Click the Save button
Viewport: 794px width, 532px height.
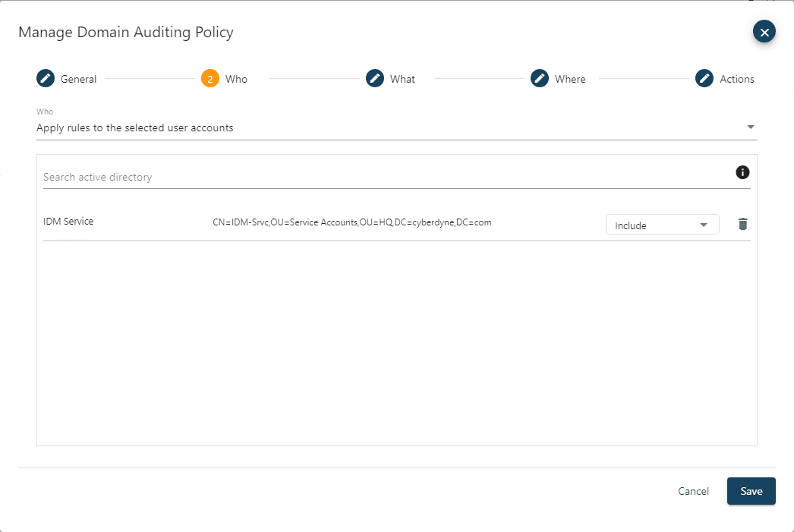(x=751, y=491)
